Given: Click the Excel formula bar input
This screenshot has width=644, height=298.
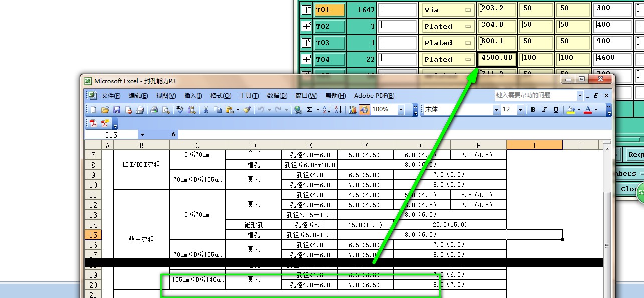Looking at the screenshot, I should point(395,135).
